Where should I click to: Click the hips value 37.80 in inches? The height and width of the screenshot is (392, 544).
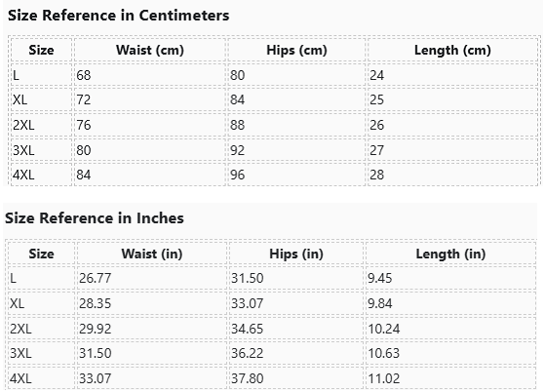pos(248,378)
